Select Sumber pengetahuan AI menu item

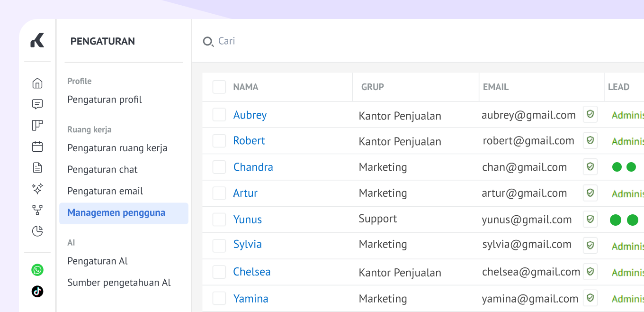[119, 283]
